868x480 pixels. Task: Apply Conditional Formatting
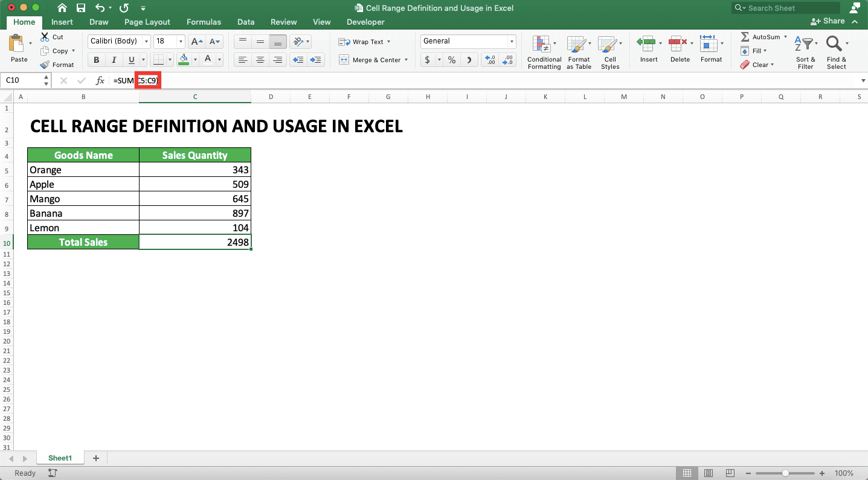544,52
